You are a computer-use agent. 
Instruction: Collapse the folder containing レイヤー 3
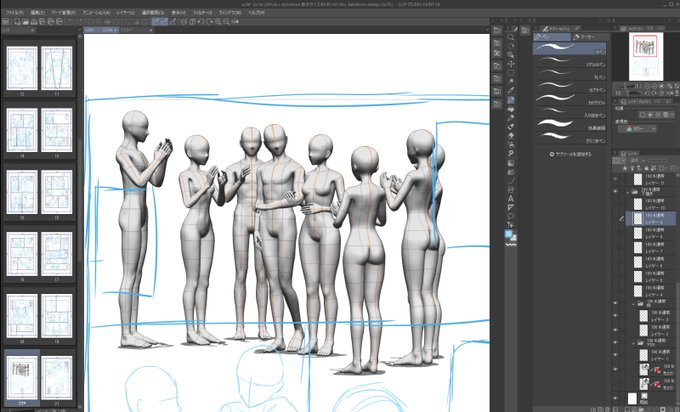pyautogui.click(x=633, y=304)
